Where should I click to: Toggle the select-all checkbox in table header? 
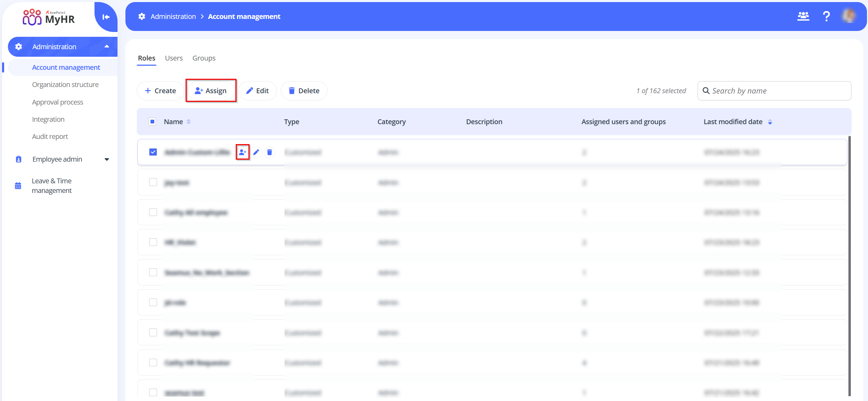click(152, 122)
